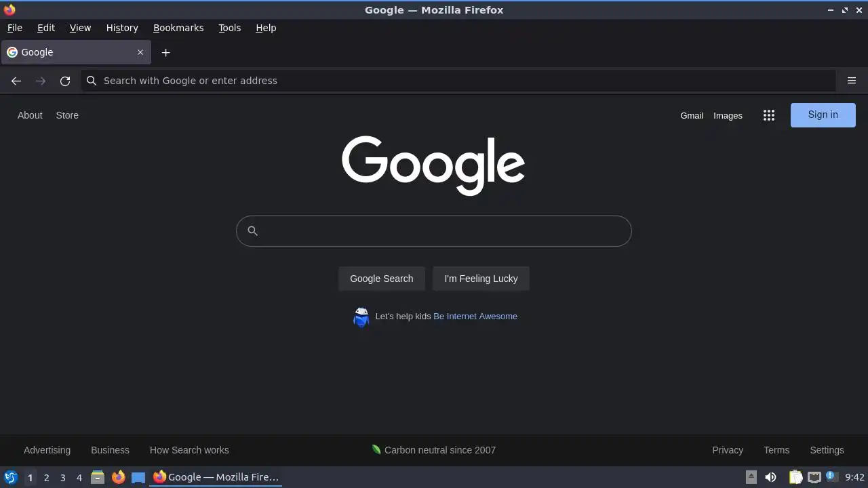Open the Store link
868x488 pixels.
(67, 115)
